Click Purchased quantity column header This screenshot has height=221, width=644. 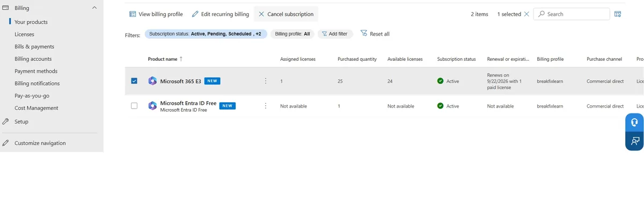(357, 59)
